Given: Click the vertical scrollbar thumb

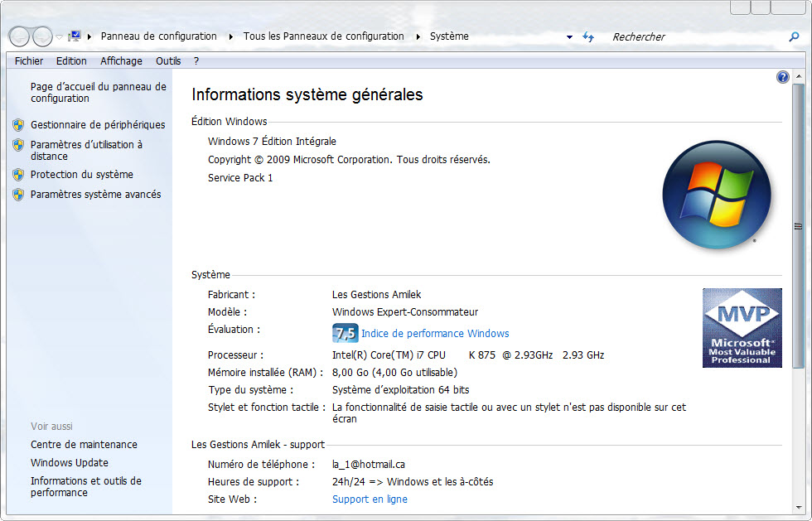Looking at the screenshot, I should click(798, 226).
